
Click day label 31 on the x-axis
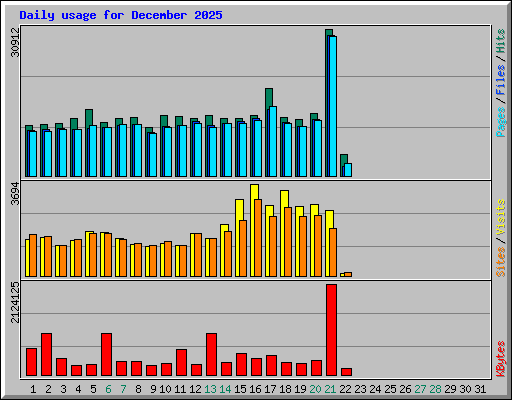click(480, 389)
